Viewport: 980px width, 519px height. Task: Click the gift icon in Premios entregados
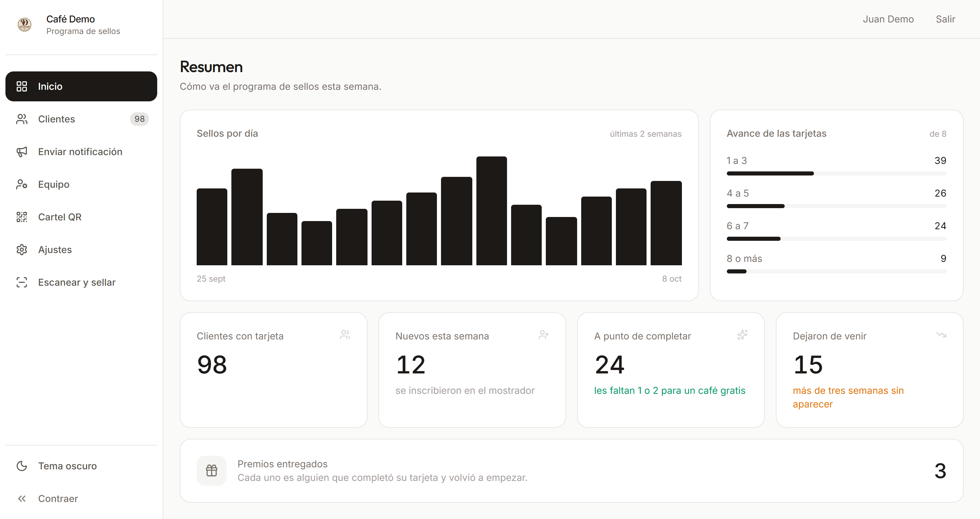(212, 471)
